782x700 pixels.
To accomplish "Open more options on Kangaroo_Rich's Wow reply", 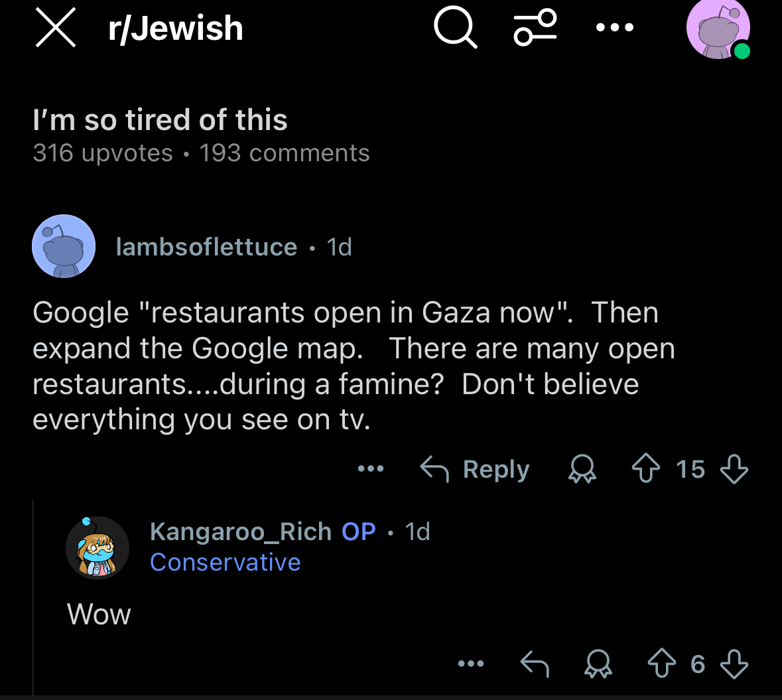I will [470, 664].
